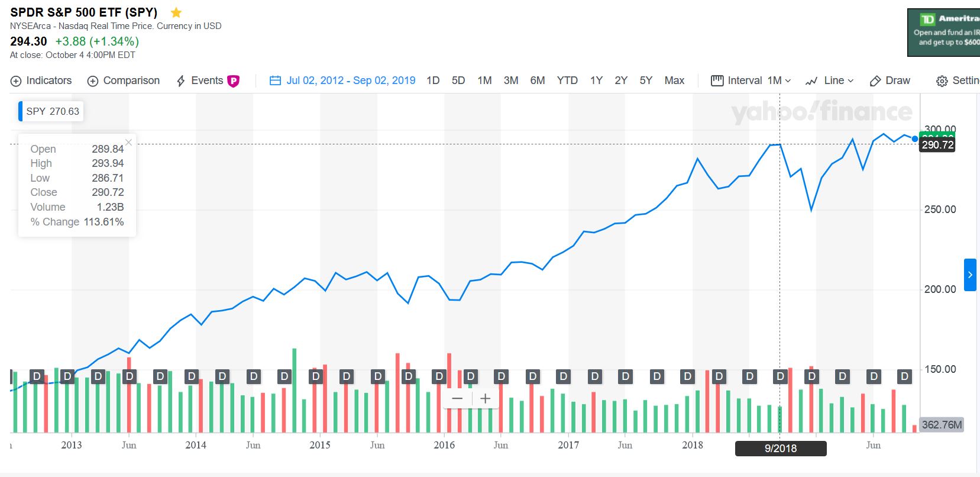Screen dimensions: 980x477
Task: Open chart Settings gear
Action: point(942,81)
